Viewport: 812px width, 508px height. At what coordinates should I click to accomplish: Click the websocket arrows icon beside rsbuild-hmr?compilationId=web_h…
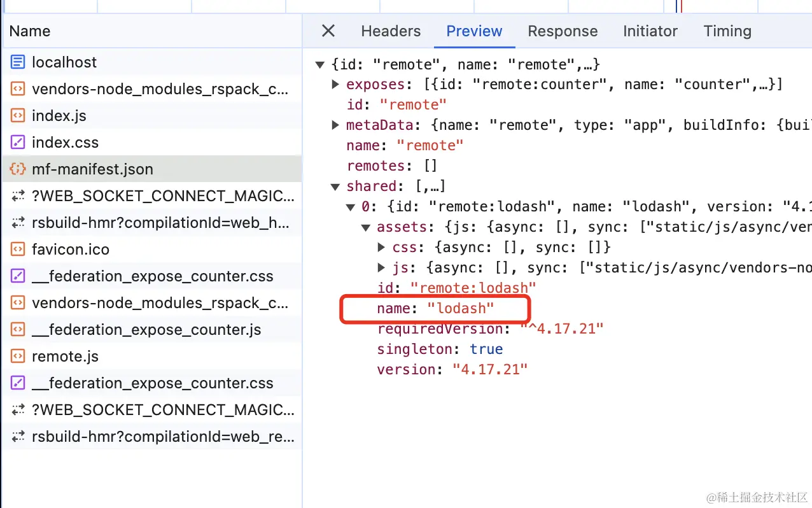click(18, 223)
